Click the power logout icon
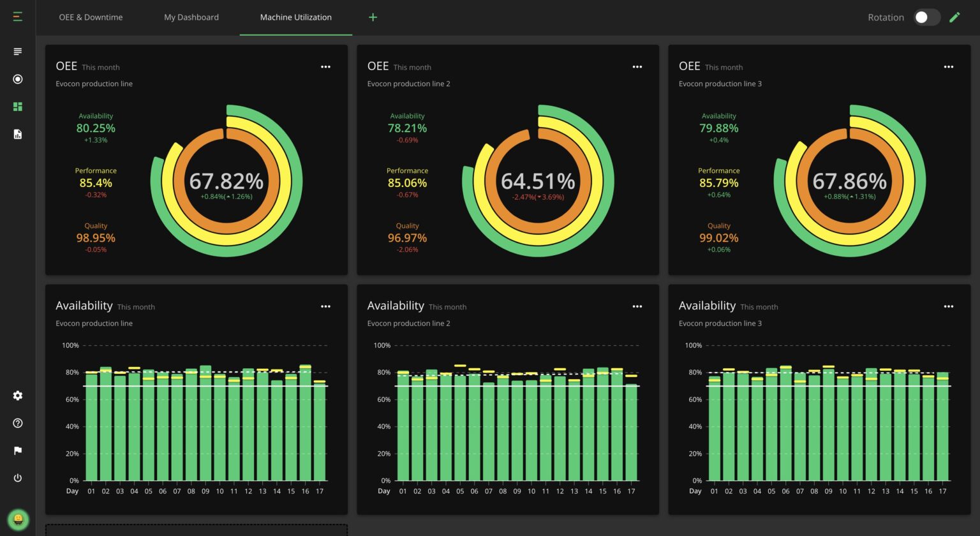The width and height of the screenshot is (980, 536). 18,478
